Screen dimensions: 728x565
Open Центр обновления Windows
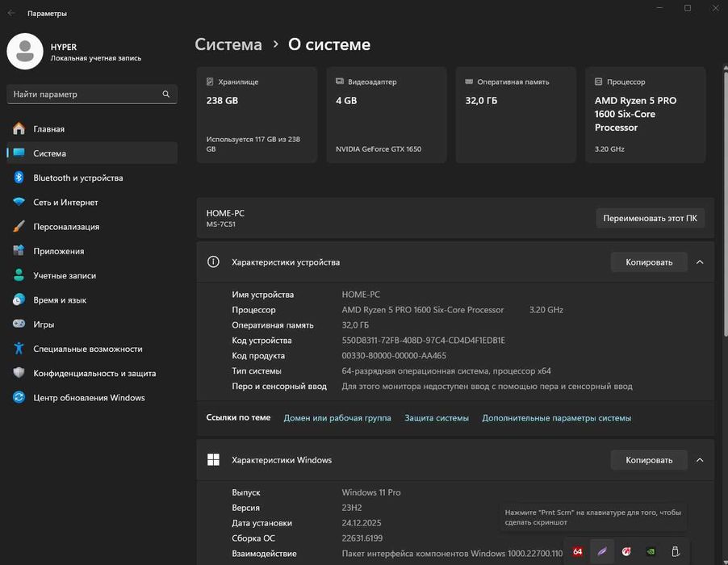coord(92,397)
